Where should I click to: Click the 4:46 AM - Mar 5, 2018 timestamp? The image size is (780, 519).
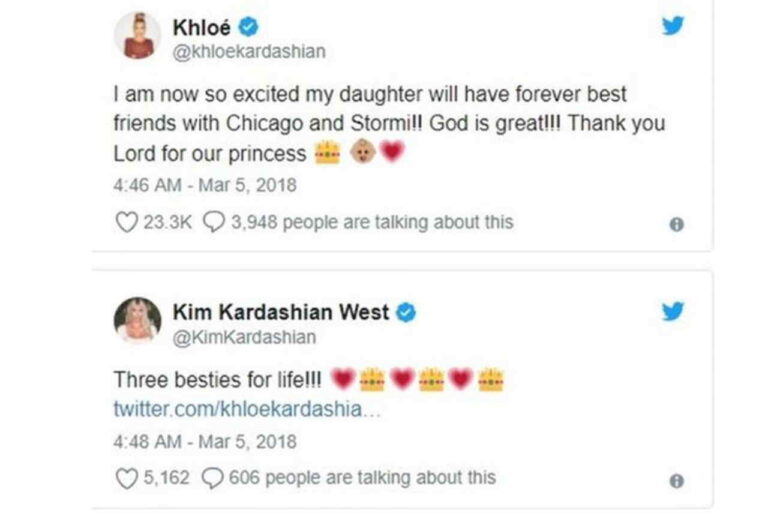[204, 185]
